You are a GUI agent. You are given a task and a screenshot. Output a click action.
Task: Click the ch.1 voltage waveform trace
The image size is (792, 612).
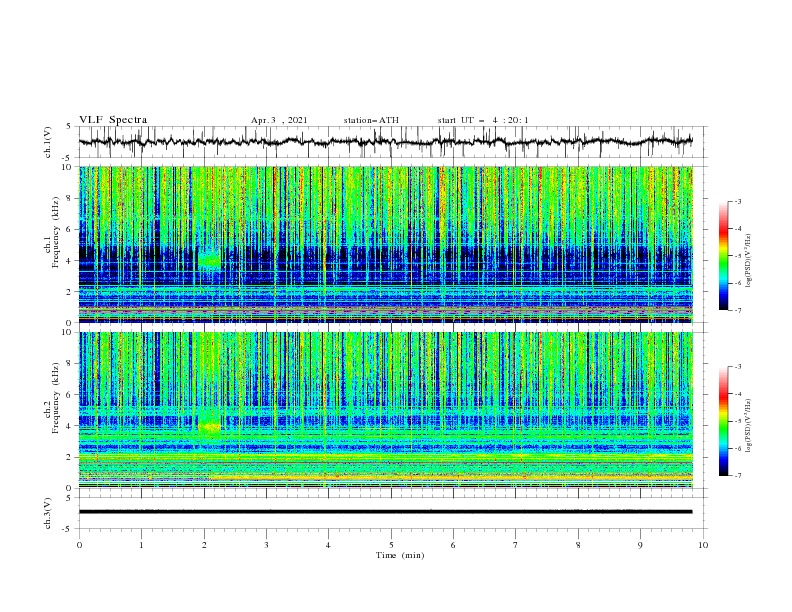385,141
